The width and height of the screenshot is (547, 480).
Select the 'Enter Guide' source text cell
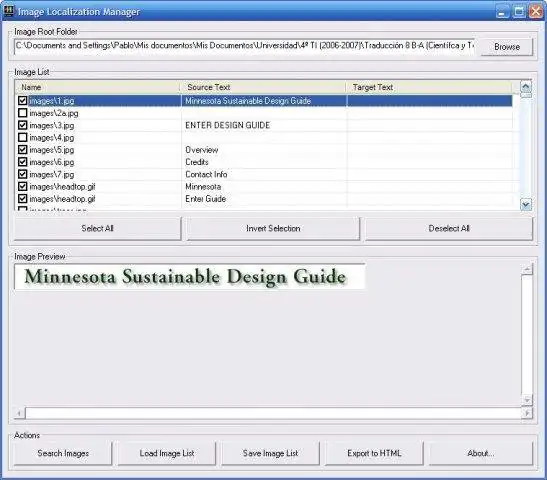click(205, 199)
